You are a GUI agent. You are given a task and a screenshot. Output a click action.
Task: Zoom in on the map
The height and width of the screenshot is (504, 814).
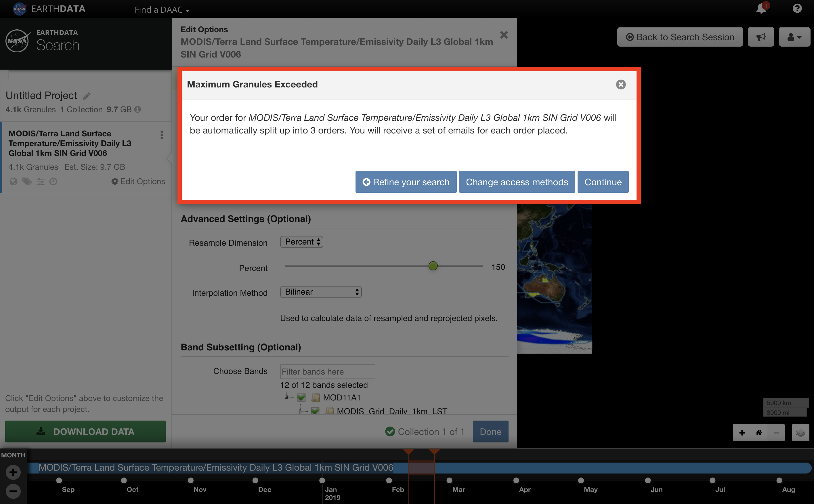[x=742, y=433]
